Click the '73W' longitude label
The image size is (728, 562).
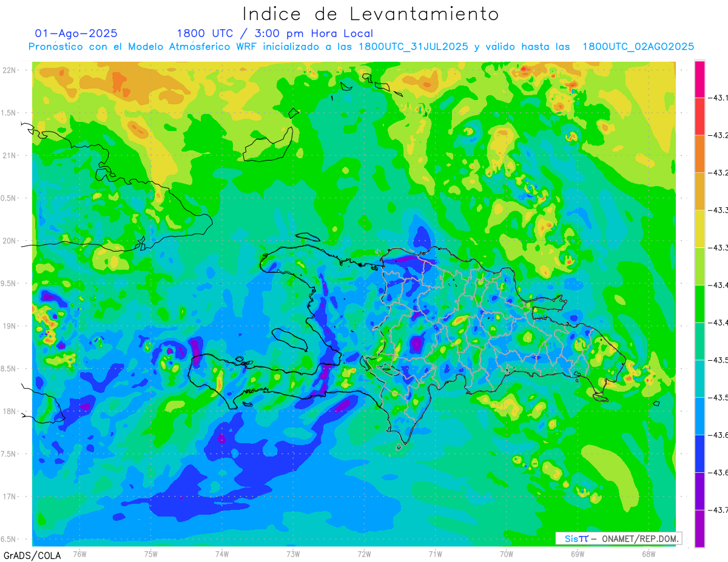[x=293, y=554]
